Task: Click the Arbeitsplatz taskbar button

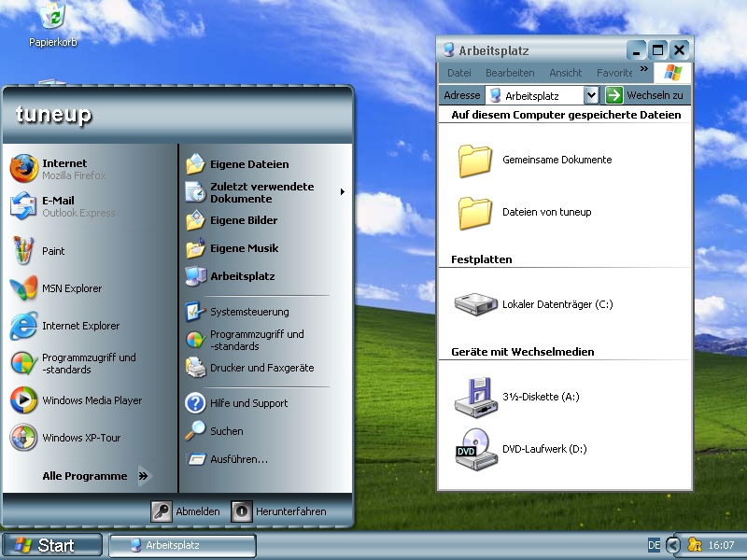Action: coord(183,545)
